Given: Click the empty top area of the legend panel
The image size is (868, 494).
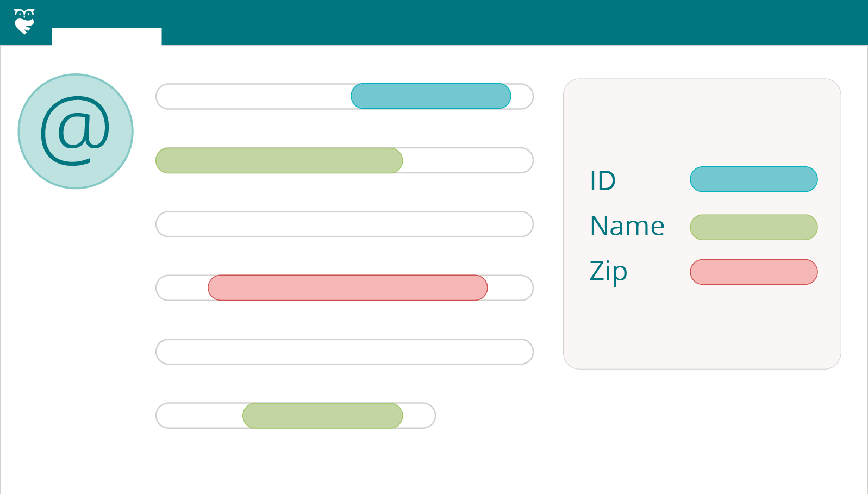Looking at the screenshot, I should [702, 120].
